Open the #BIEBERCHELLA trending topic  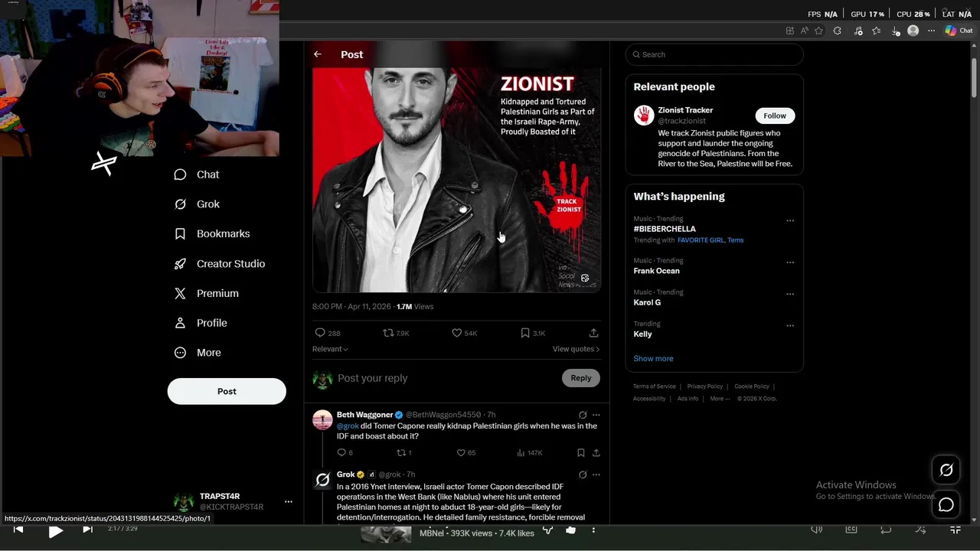pyautogui.click(x=665, y=229)
